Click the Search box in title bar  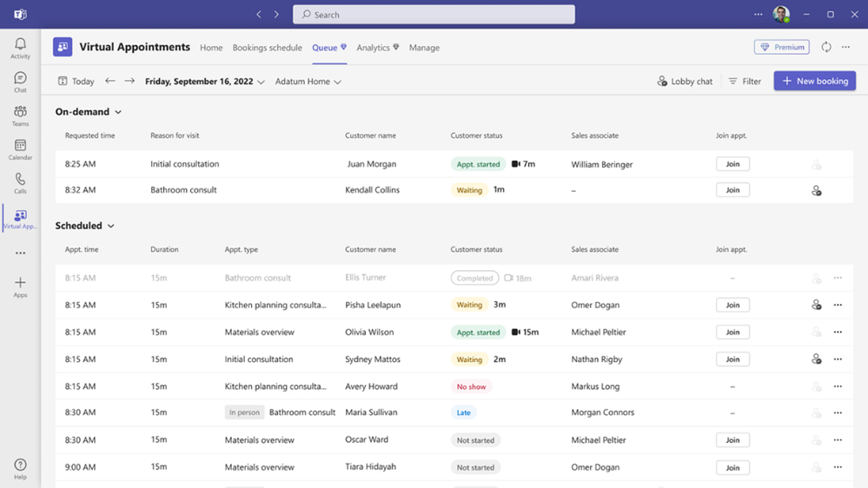(434, 15)
